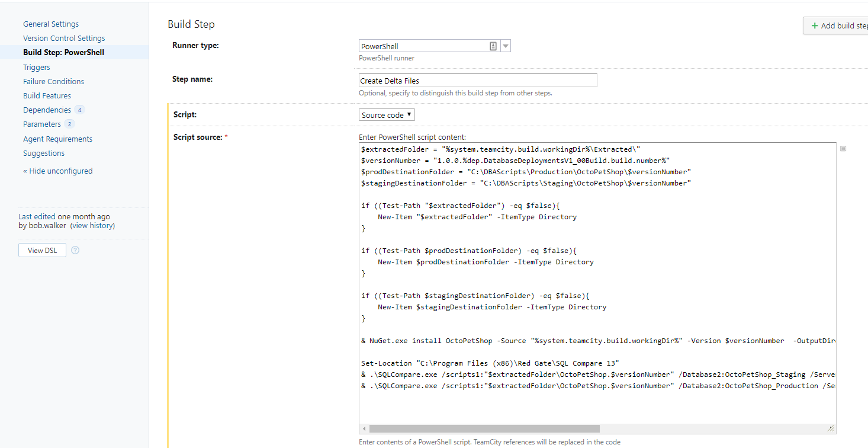Click the script's horizontal scrollbar thumb
Viewport: 868px width, 448px height.
click(x=484, y=428)
